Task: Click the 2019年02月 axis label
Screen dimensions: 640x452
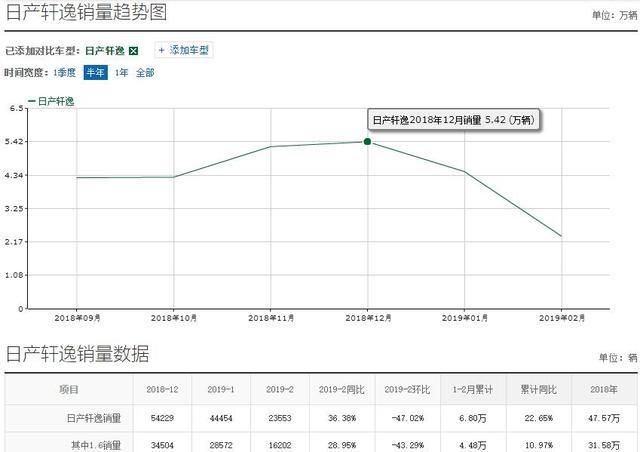Action: (562, 318)
